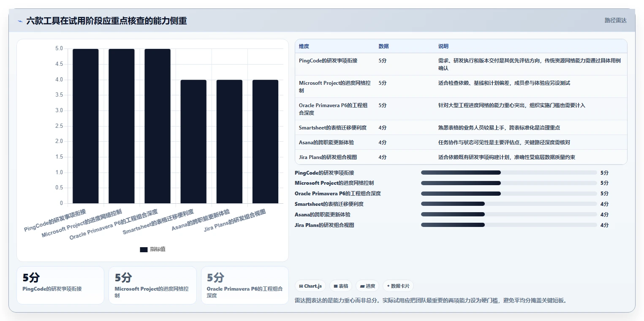The width and height of the screenshot is (644, 321).
Task: Click the x-axis label Jira Plans的研发组合视图
Action: coord(235,220)
